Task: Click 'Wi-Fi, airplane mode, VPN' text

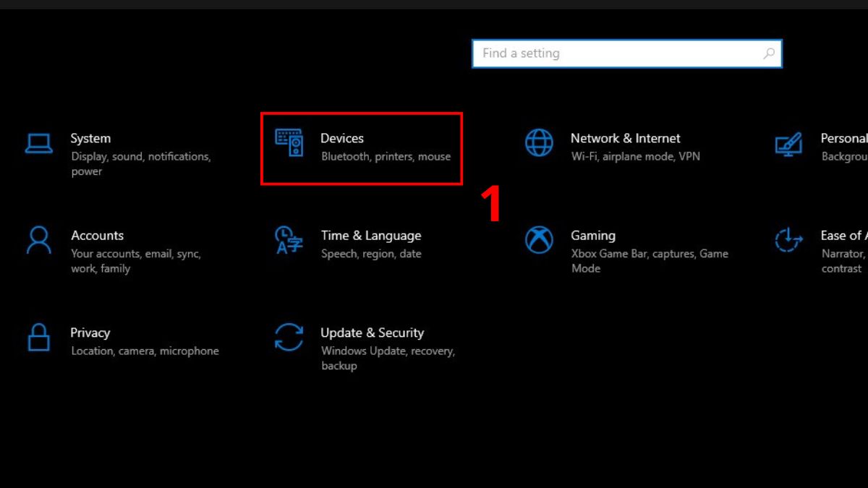Action: tap(635, 156)
